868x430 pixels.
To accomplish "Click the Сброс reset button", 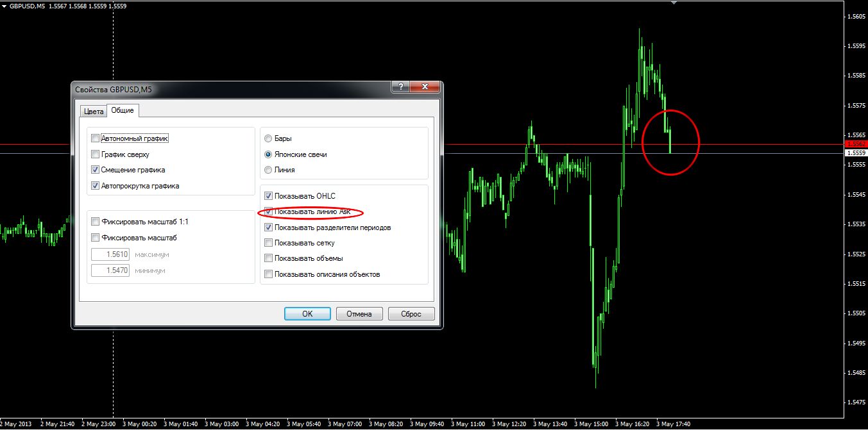I will pyautogui.click(x=411, y=314).
